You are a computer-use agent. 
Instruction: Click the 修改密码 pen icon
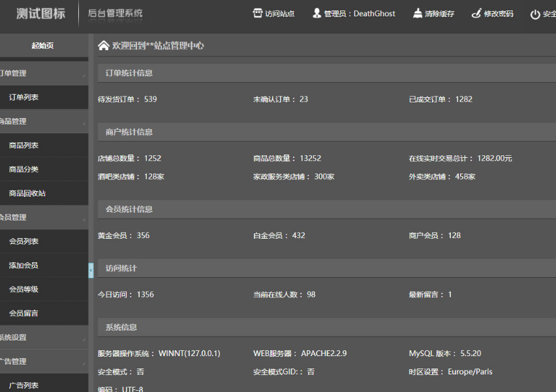[477, 12]
